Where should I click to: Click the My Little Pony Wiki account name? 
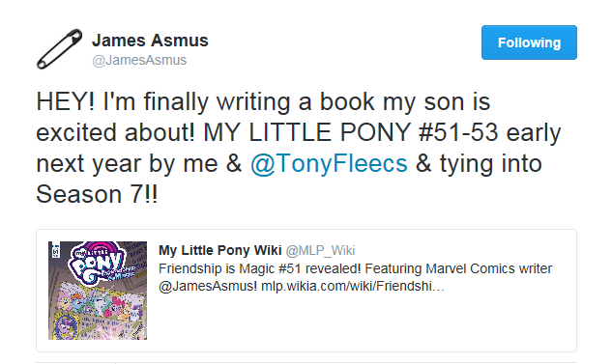click(x=219, y=250)
